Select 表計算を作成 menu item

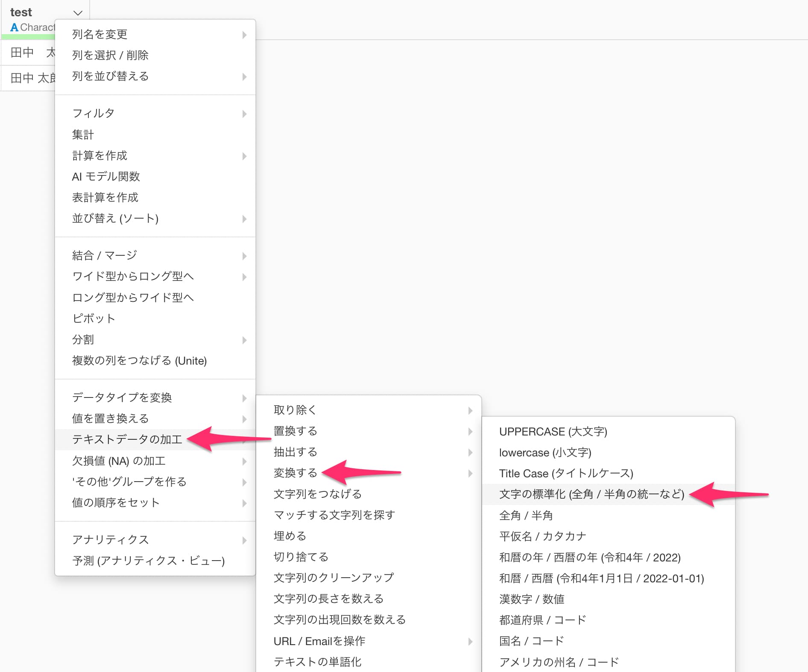pyautogui.click(x=105, y=197)
